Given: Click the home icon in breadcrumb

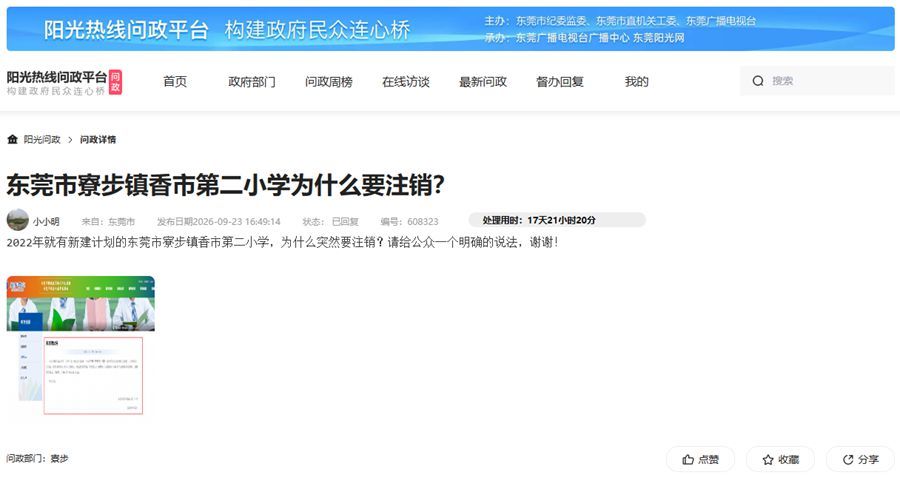Looking at the screenshot, I should (x=12, y=140).
